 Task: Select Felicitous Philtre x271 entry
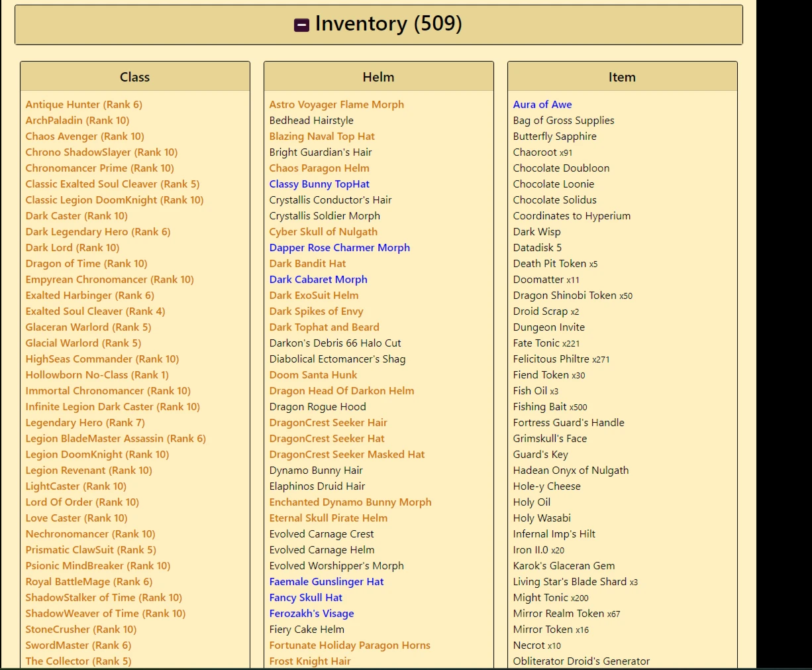562,359
